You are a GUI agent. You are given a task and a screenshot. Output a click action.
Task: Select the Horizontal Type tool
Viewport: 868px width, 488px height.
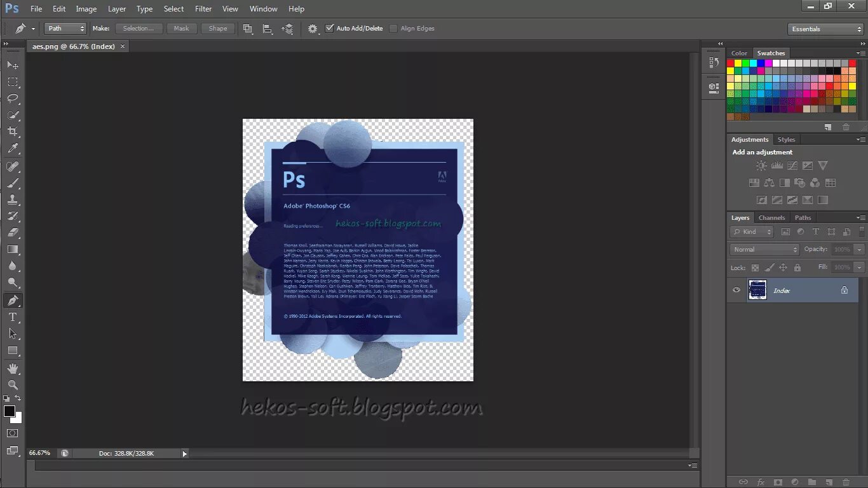(x=13, y=316)
